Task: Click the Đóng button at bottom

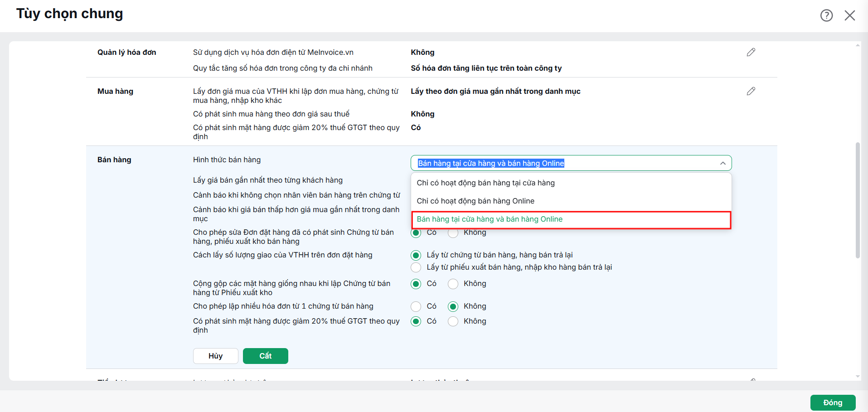Action: (833, 402)
